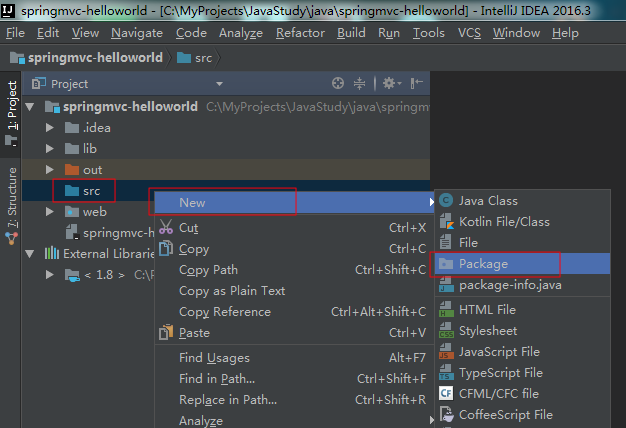The width and height of the screenshot is (626, 428).
Task: Expand the lib folder
Action: point(50,149)
